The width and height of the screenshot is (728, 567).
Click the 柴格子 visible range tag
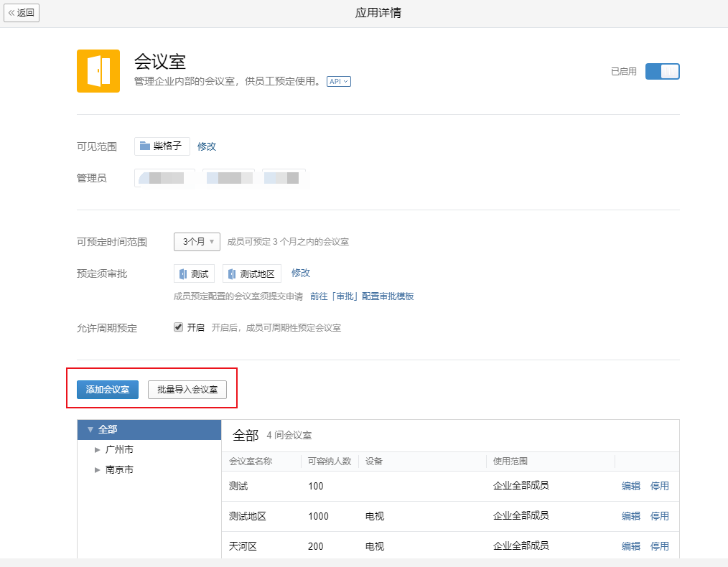[162, 146]
